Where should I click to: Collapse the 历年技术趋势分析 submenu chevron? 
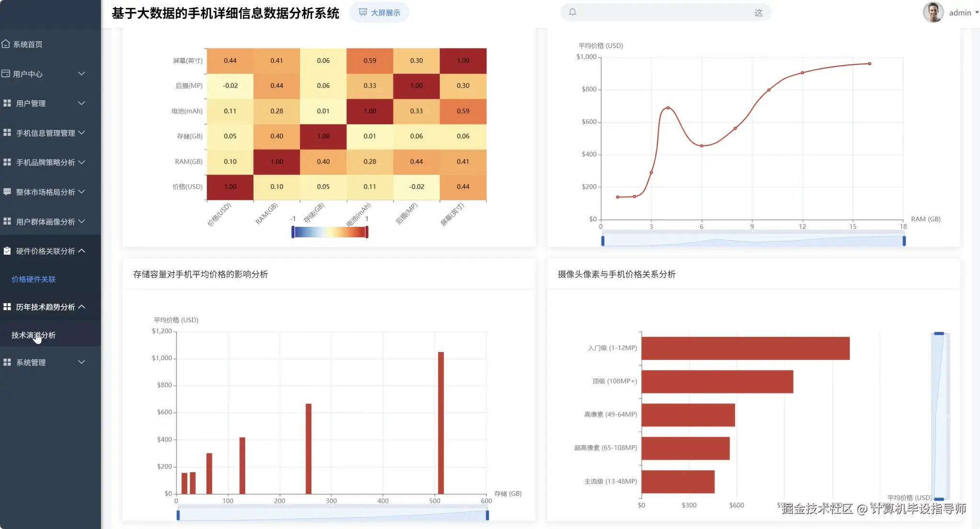pos(81,307)
